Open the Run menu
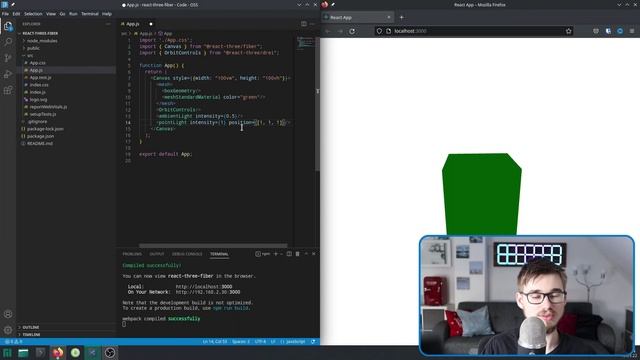 pos(73,14)
